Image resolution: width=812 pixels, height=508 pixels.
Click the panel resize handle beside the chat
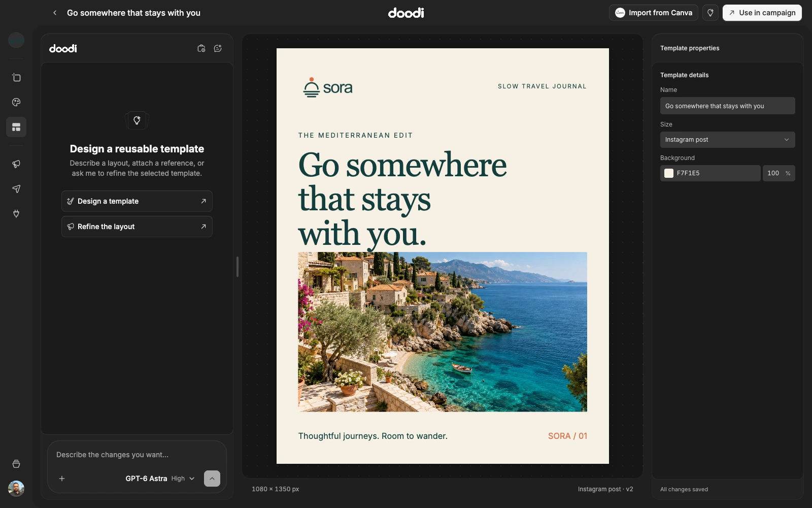238,267
